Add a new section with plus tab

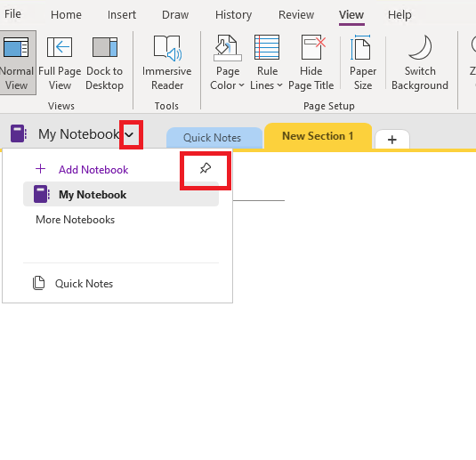392,140
